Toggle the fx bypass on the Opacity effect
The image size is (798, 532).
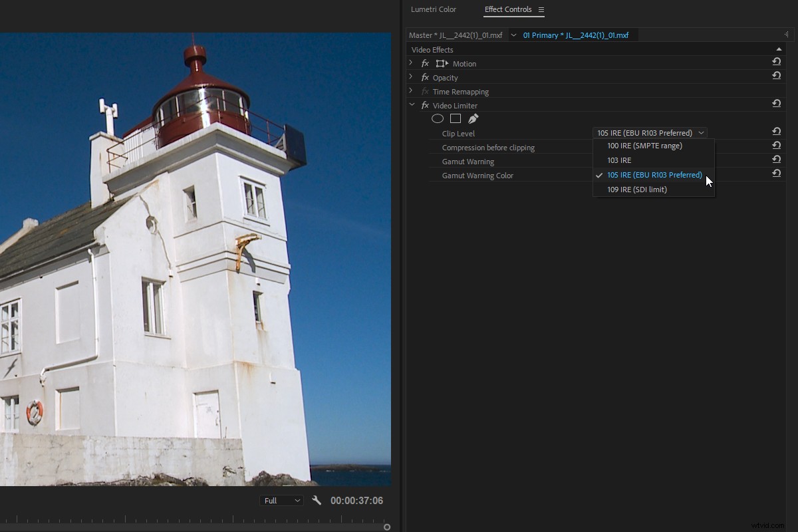(x=425, y=77)
